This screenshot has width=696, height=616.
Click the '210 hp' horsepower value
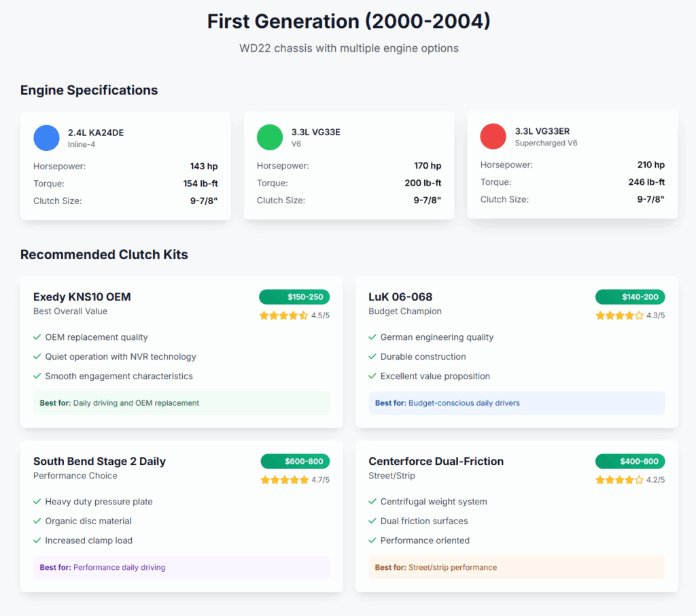coord(651,165)
